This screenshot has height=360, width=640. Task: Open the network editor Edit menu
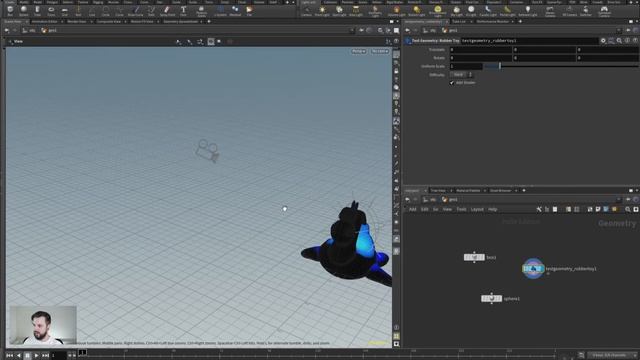424,209
